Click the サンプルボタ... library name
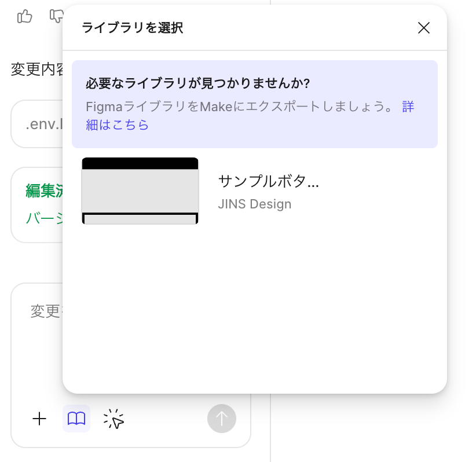The image size is (476, 462). click(x=268, y=181)
